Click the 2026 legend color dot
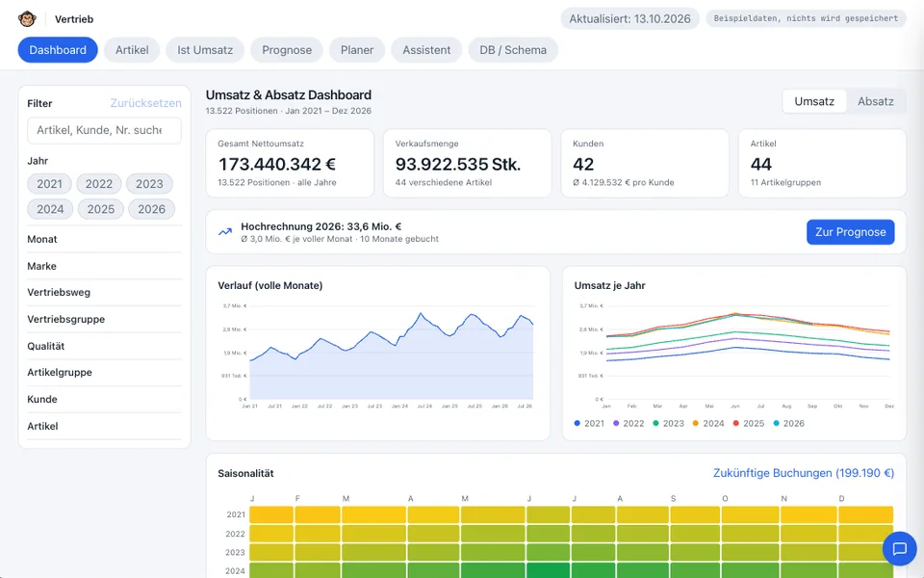This screenshot has height=578, width=924. pyautogui.click(x=776, y=424)
